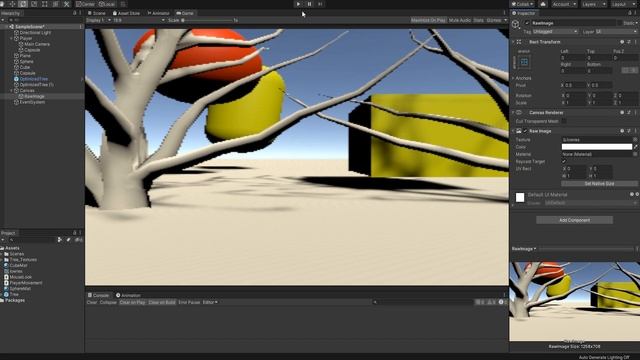Open Raw Image component kebab menu
The image size is (640, 360).
pos(635,131)
